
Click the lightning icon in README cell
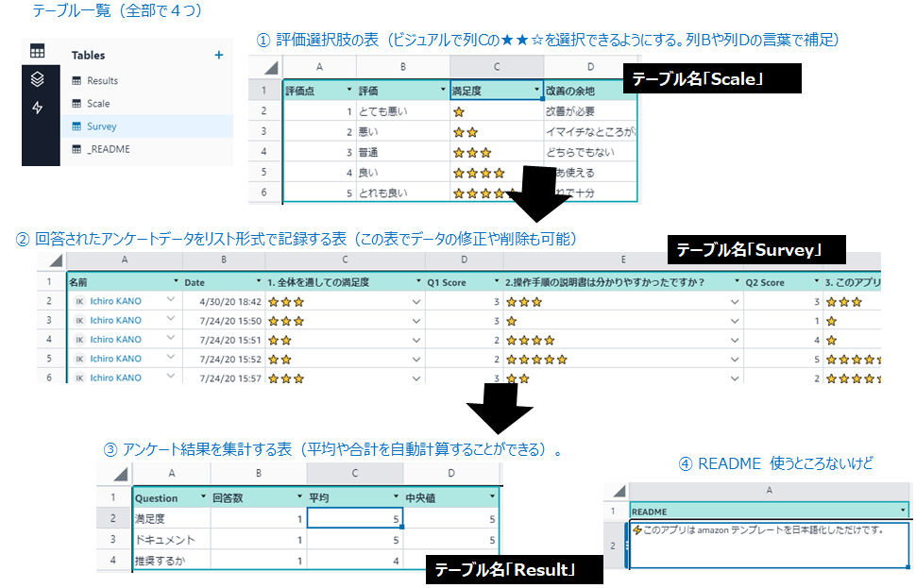click(x=637, y=529)
